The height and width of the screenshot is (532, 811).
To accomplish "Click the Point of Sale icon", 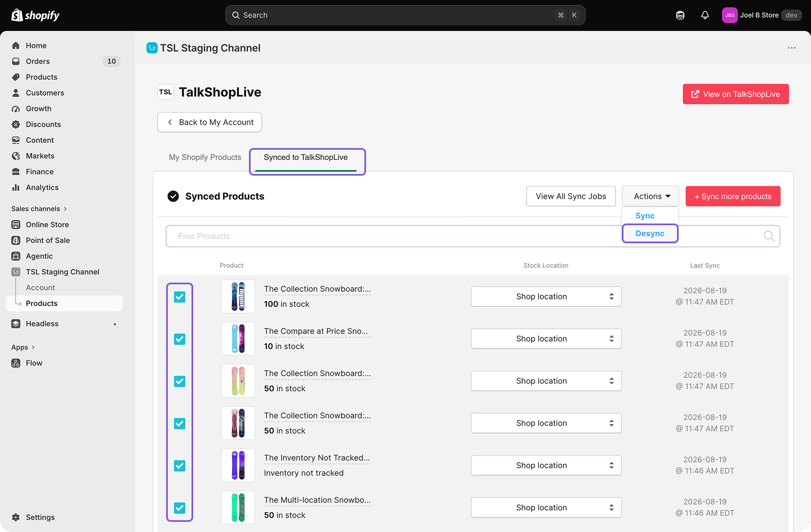I will click(x=16, y=240).
